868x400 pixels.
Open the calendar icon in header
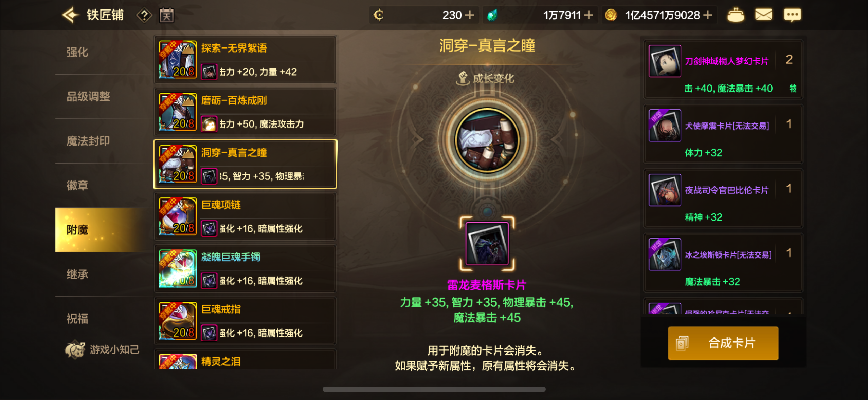(167, 15)
